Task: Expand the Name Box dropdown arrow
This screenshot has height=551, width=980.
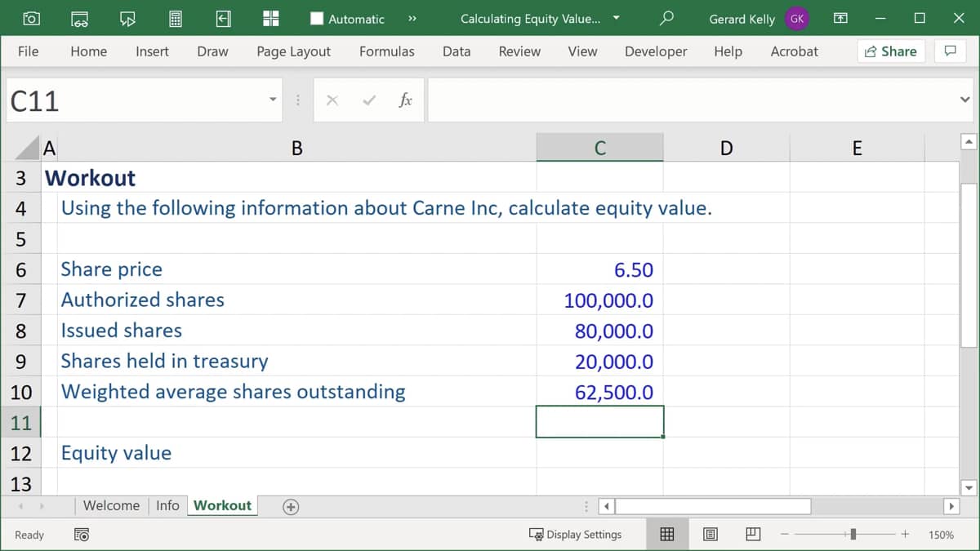Action: click(273, 100)
